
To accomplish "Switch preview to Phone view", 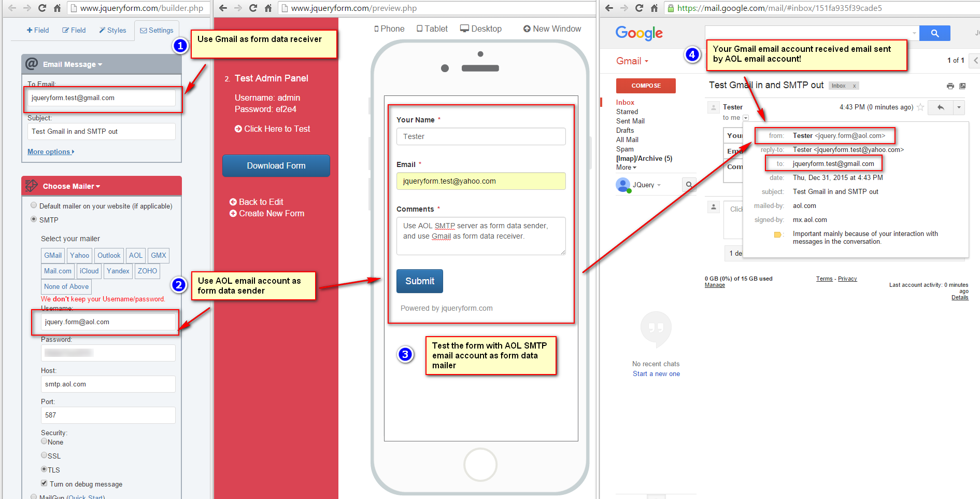I will tap(389, 29).
